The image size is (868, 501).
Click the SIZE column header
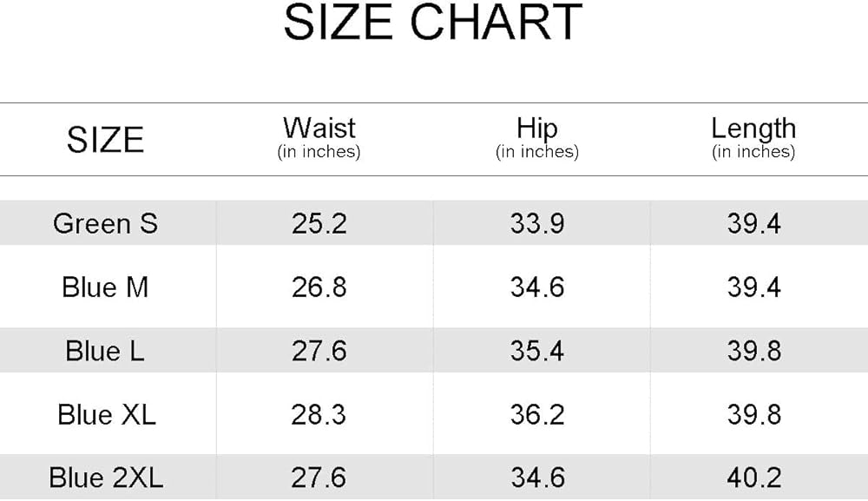[x=105, y=140]
